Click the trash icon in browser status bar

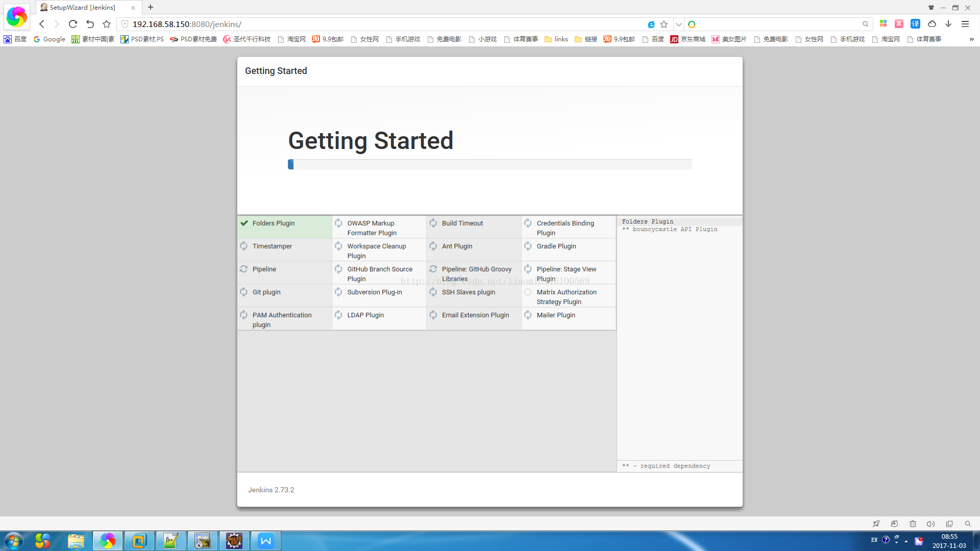pyautogui.click(x=913, y=524)
